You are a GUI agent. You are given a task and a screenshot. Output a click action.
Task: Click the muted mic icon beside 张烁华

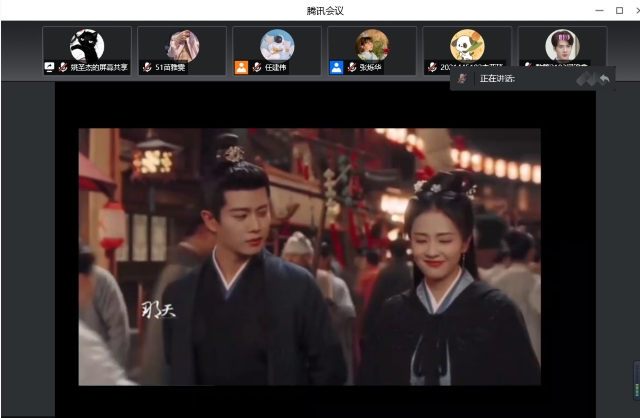click(352, 67)
